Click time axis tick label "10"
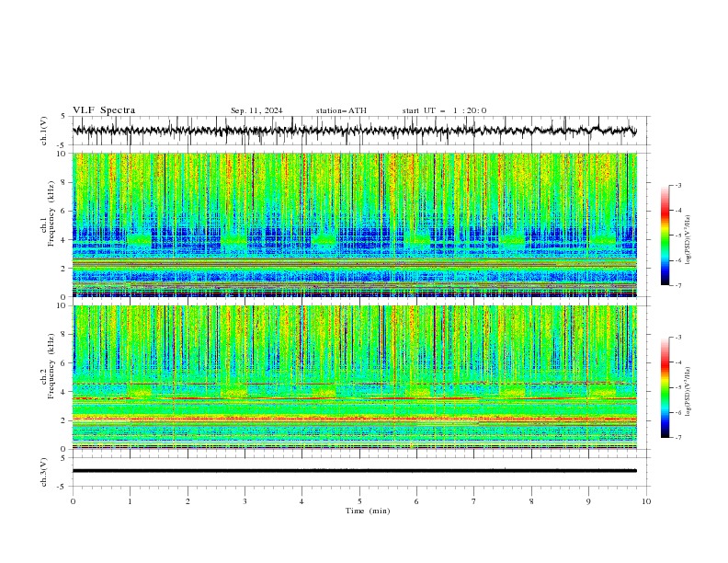 tap(646, 501)
